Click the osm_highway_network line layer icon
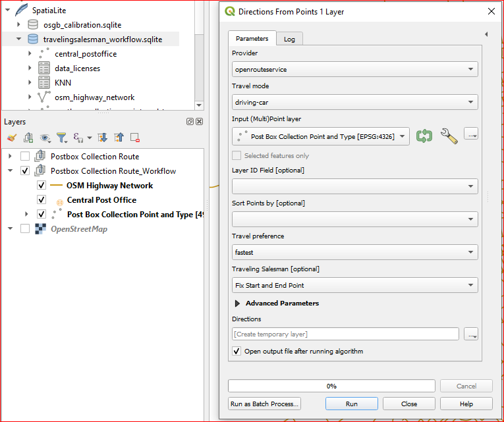The height and width of the screenshot is (422, 504). [x=44, y=97]
